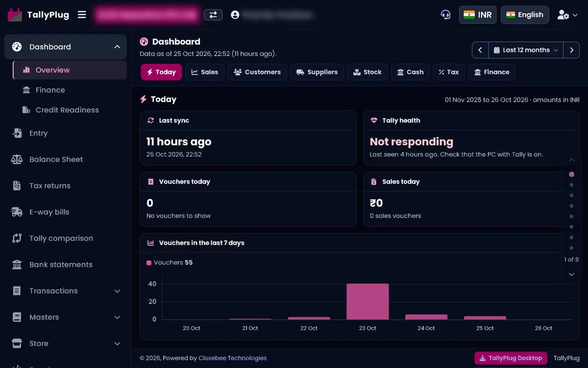Screen dimensions: 588x368
Task: Click the 24 Oct bar in chart
Action: (x=426, y=317)
